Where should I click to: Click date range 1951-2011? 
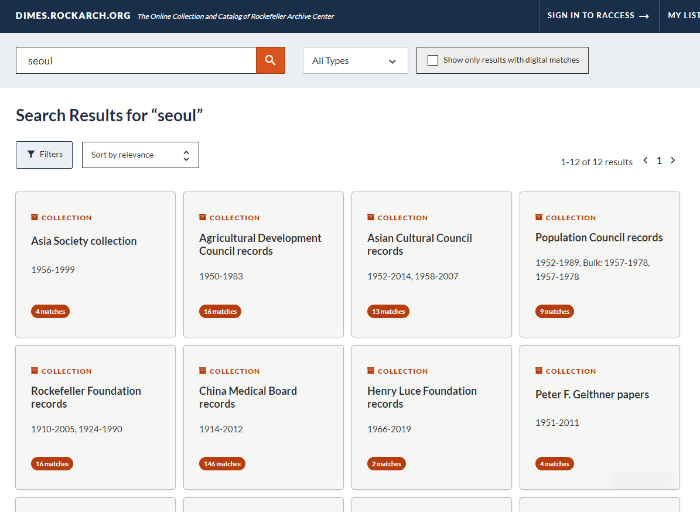click(x=557, y=422)
